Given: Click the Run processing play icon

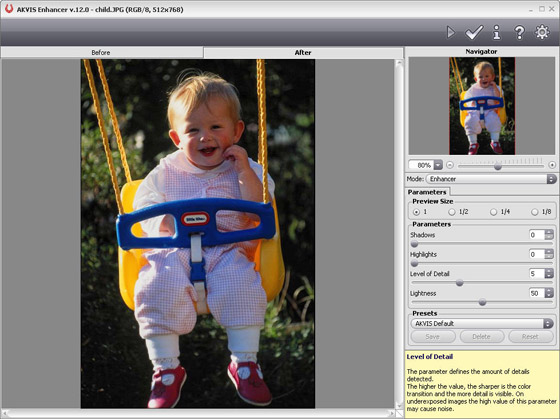Looking at the screenshot, I should pos(451,33).
